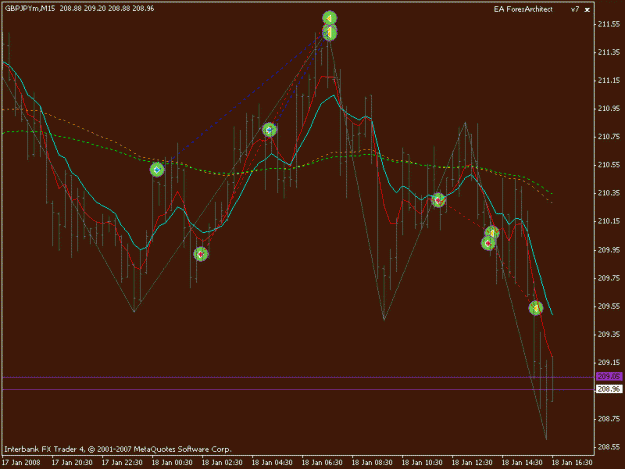625x469 pixels.
Task: Click the 210.35 price scale label
Action: pos(609,193)
